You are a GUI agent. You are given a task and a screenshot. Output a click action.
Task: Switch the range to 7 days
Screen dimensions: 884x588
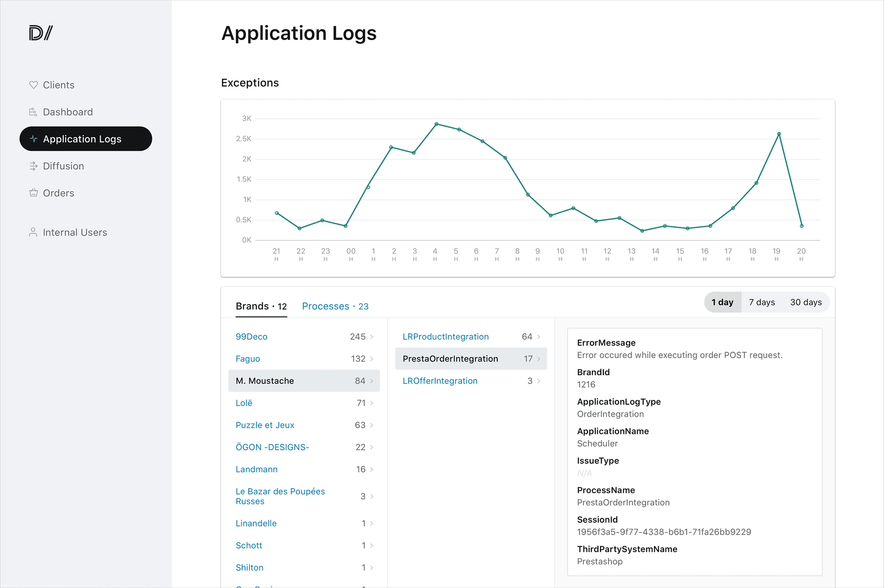pyautogui.click(x=762, y=302)
